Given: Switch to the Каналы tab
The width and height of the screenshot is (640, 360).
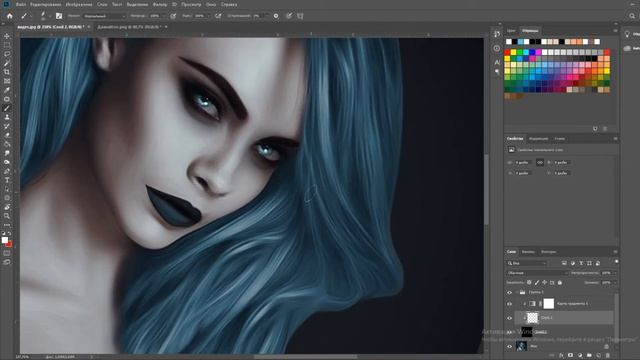Looking at the screenshot, I should (x=528, y=252).
